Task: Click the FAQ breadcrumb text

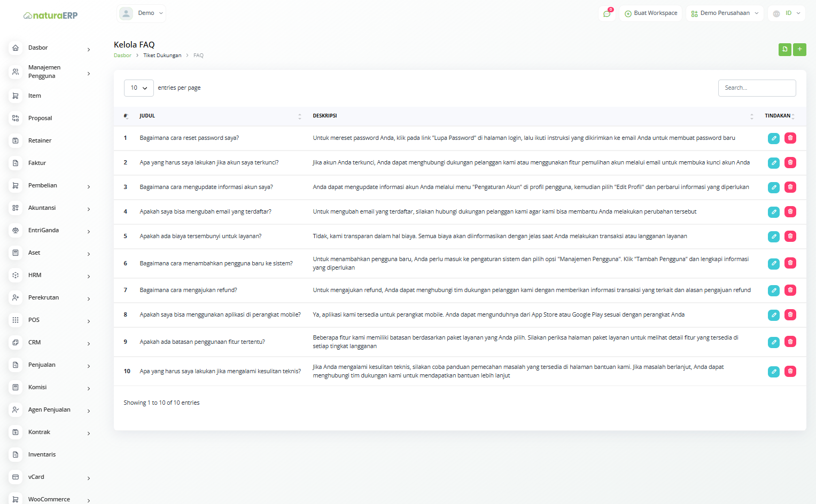Action: tap(198, 56)
